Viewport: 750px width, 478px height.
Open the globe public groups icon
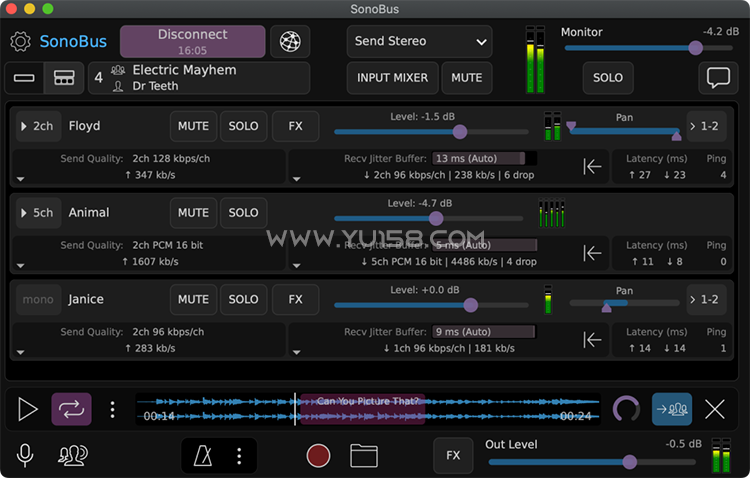click(x=290, y=42)
